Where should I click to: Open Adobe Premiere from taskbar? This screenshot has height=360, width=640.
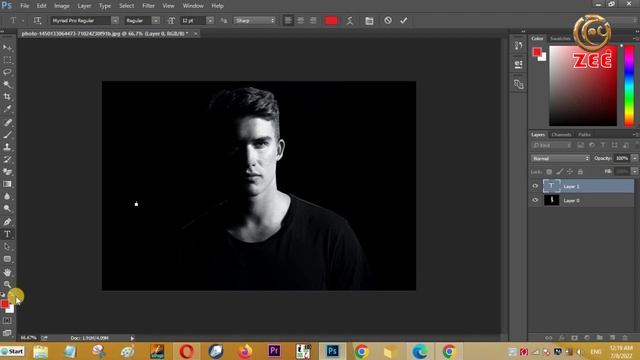point(274,351)
